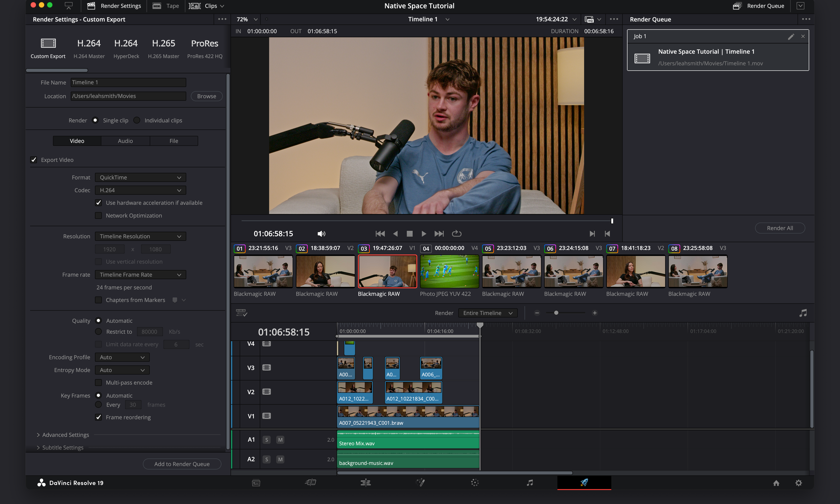The height and width of the screenshot is (504, 840).
Task: Go to previous clip button
Action: (607, 234)
